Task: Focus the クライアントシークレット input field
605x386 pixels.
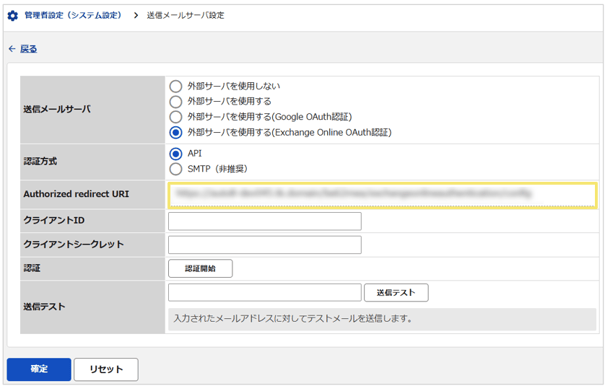Action: 265,245
